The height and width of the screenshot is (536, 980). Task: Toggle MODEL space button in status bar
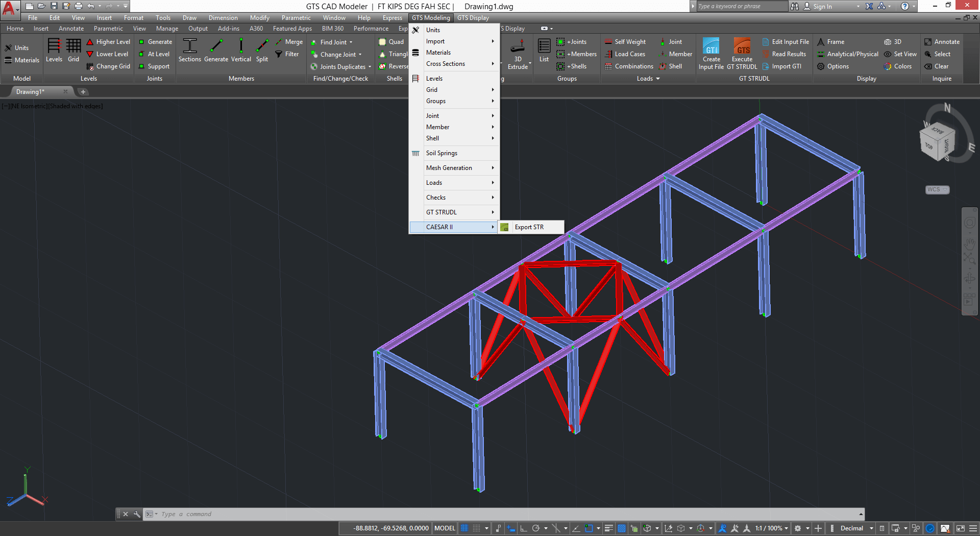[x=444, y=528]
